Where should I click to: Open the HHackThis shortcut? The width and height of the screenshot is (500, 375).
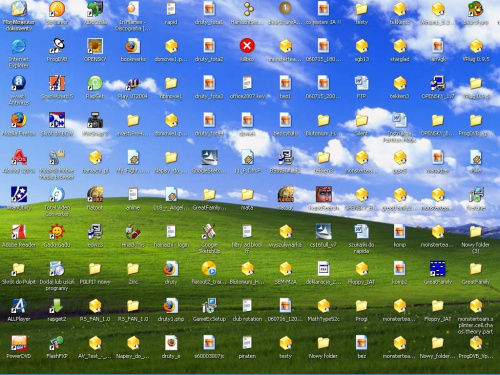tap(133, 231)
